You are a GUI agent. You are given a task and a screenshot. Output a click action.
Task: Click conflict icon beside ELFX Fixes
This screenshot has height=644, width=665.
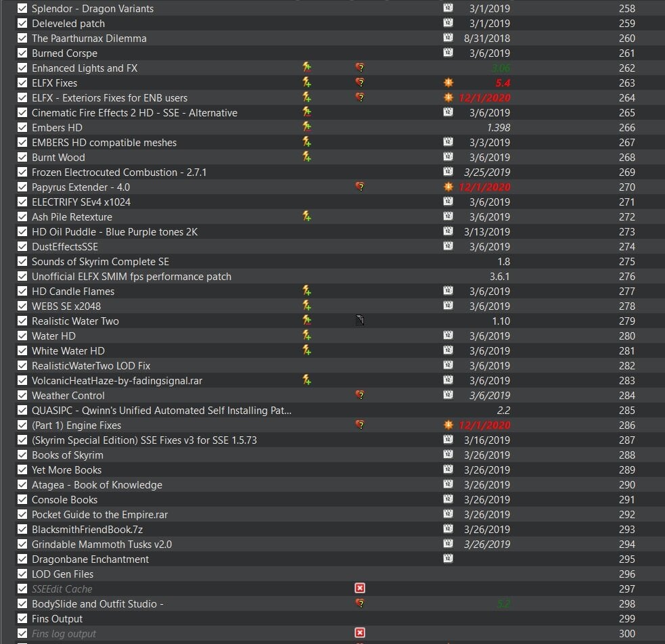306,83
